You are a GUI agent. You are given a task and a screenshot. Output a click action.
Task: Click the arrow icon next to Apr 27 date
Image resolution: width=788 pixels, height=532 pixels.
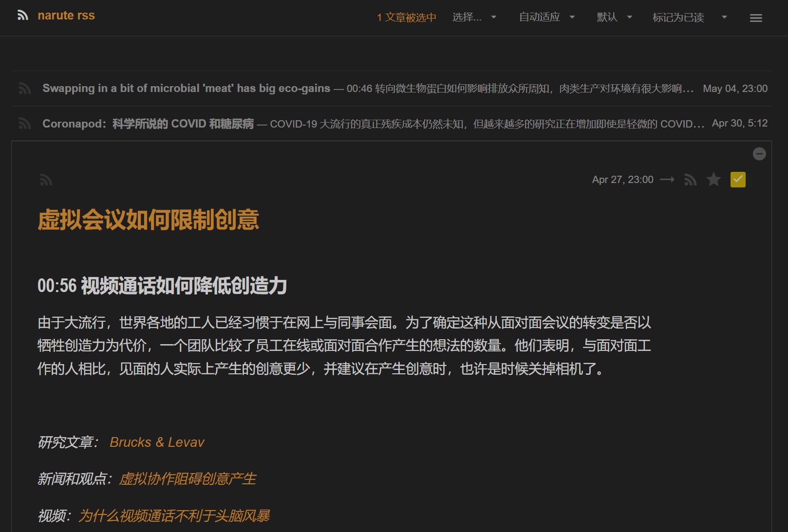[x=667, y=180]
